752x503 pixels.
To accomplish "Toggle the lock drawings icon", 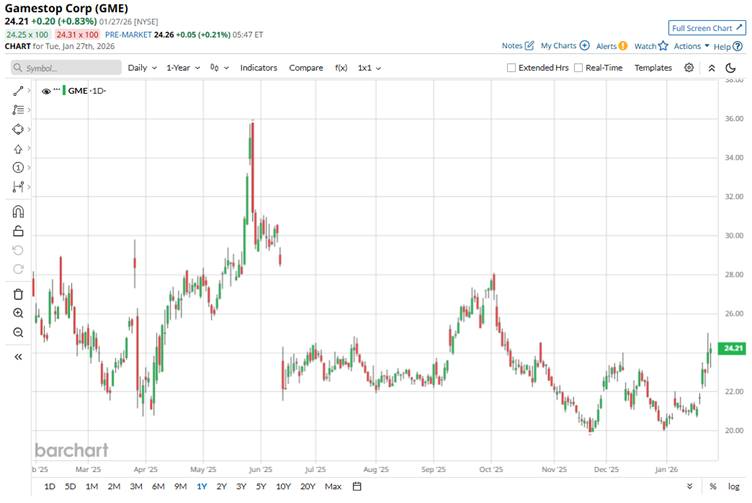I will (18, 231).
